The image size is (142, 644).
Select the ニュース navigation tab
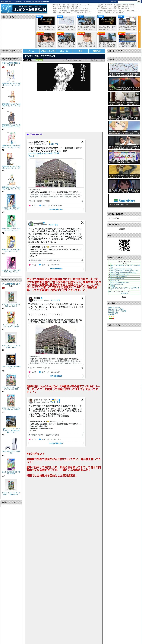click(64, 51)
